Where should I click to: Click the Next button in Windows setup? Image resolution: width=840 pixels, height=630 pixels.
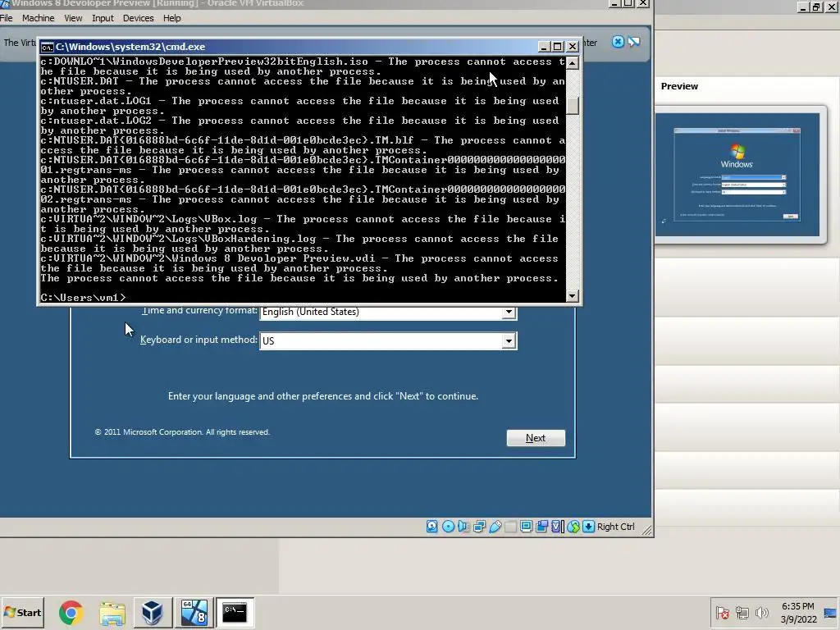pyautogui.click(x=536, y=438)
